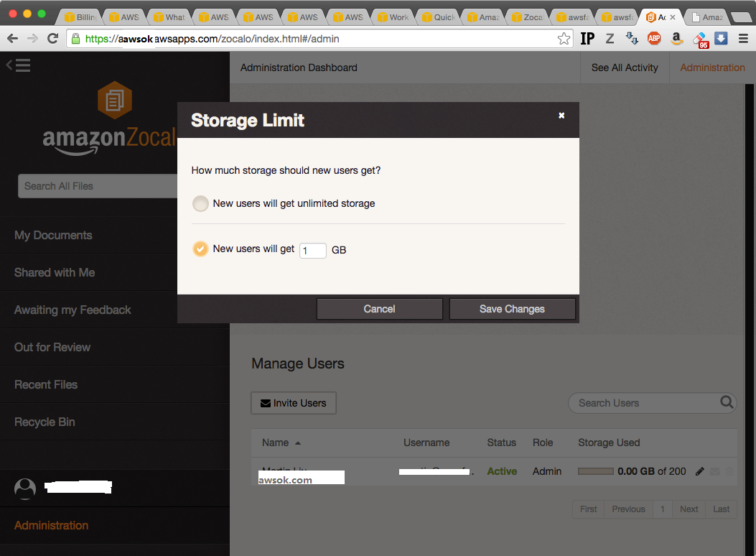
Task: Switch to the Work browser tab
Action: tap(393, 17)
